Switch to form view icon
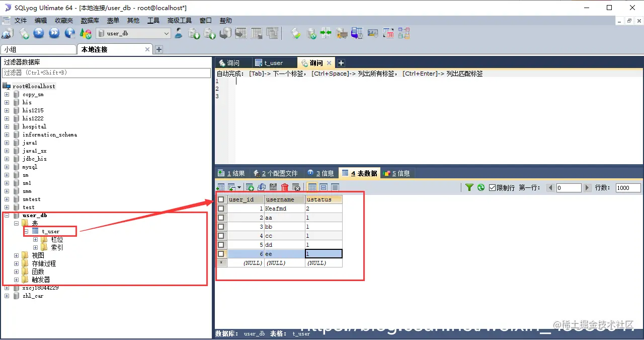Screen dimensions: 644x340 (324, 187)
